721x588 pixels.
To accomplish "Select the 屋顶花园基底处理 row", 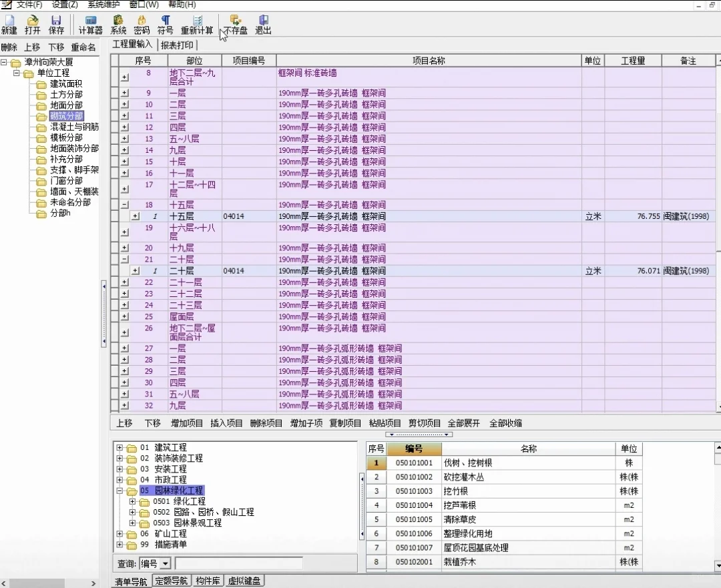I will coord(503,547).
